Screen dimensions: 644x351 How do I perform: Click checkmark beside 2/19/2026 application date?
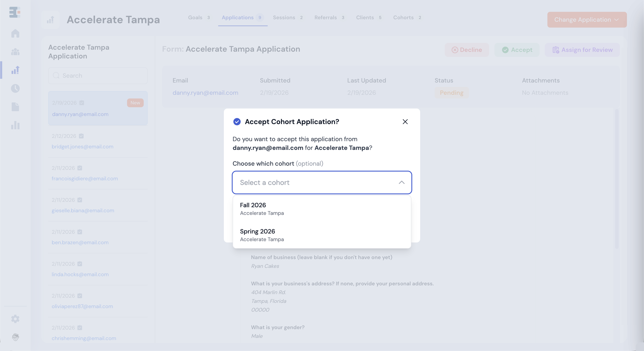[82, 103]
